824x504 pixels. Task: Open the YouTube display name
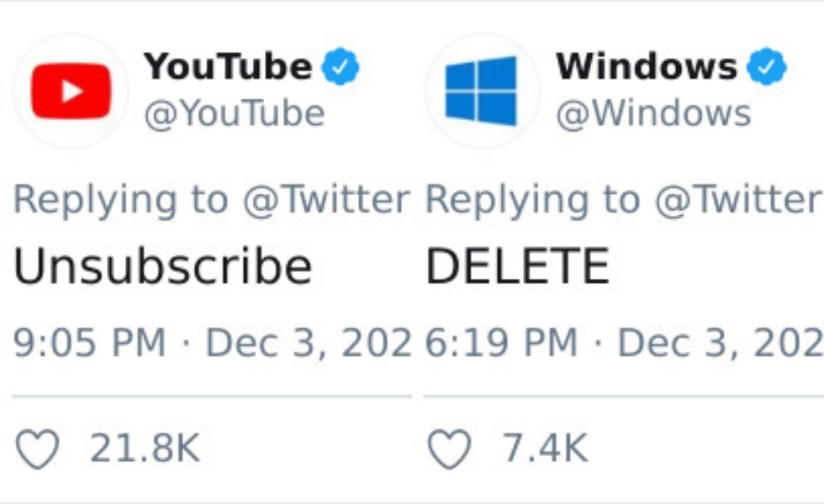[228, 66]
